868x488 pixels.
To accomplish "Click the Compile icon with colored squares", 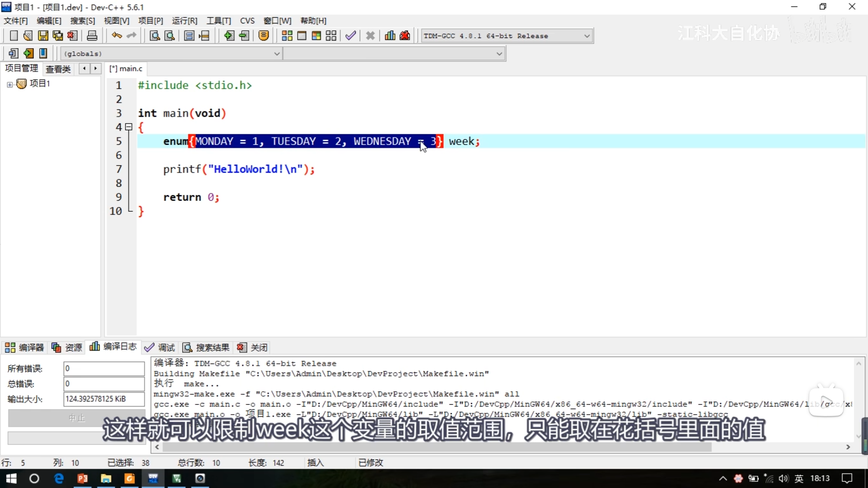I will click(x=287, y=36).
